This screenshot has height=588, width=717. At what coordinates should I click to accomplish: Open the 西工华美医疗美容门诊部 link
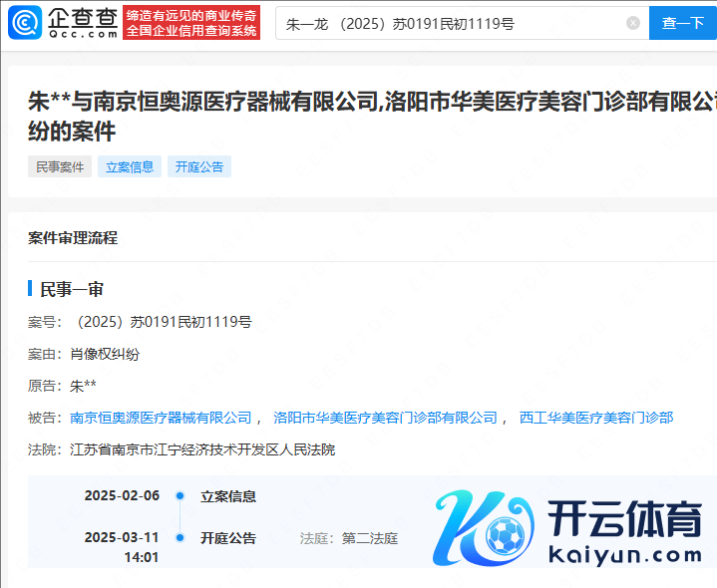coord(596,418)
